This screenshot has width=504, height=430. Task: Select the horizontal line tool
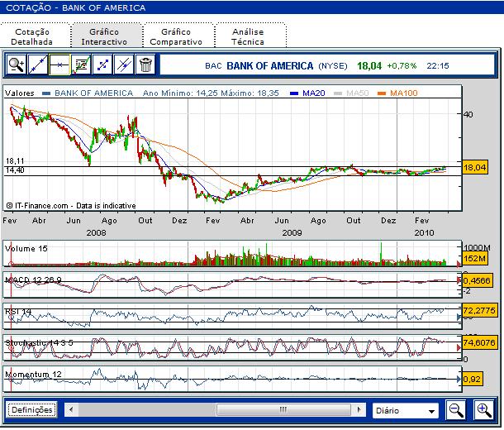pos(59,65)
